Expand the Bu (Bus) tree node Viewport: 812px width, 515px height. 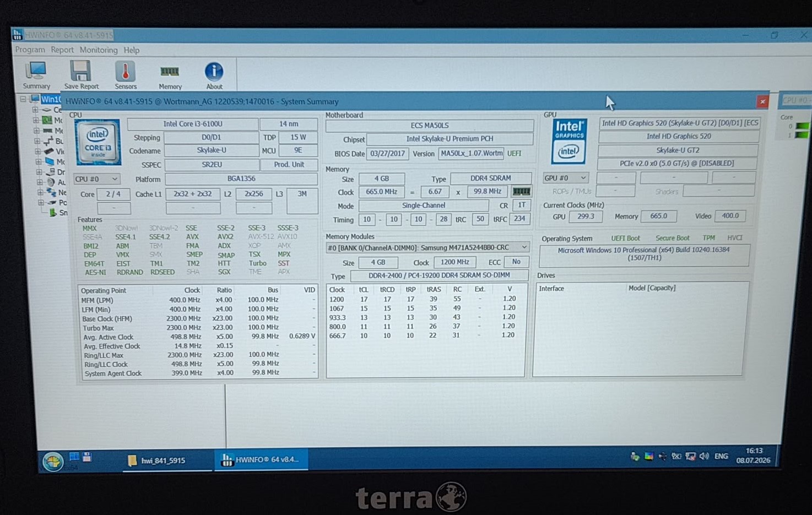click(x=37, y=141)
